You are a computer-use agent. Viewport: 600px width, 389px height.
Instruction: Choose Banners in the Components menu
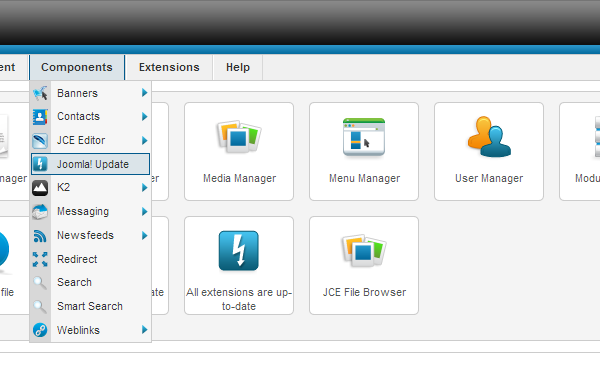click(90, 93)
